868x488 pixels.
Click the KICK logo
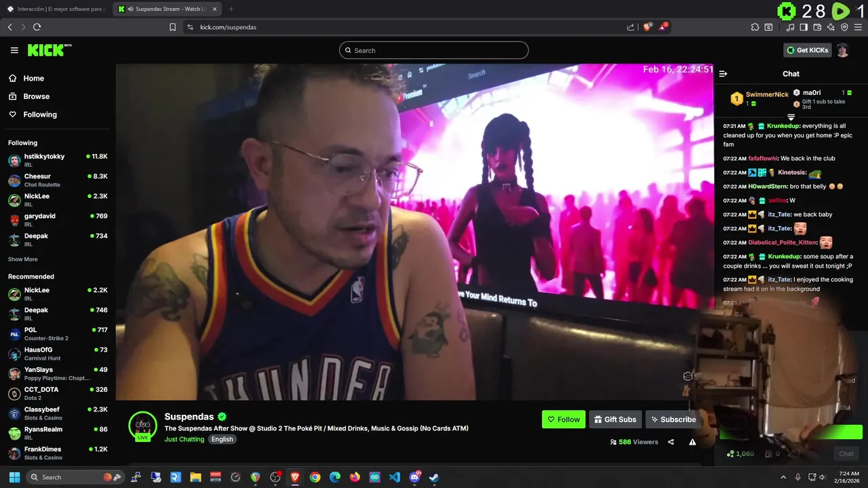(50, 50)
